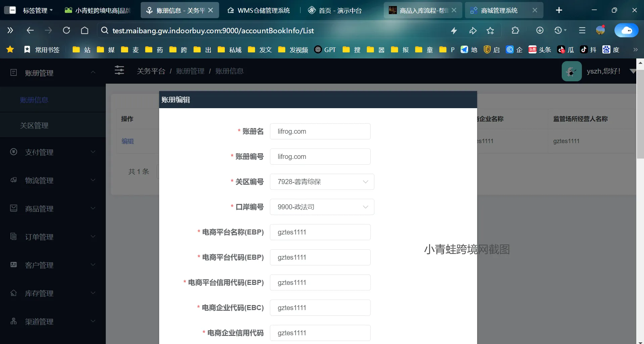This screenshot has width=644, height=344.
Task: Click the 账册名 input field
Action: point(320,131)
